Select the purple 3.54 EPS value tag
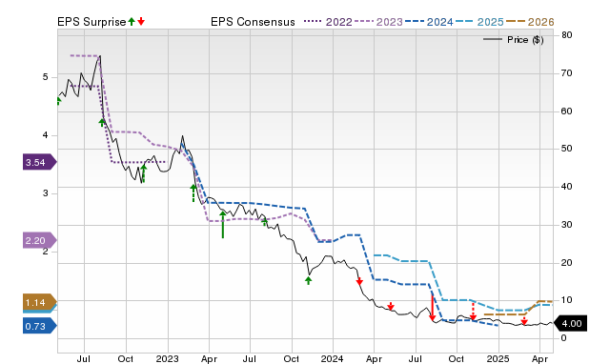This screenshot has height=364, width=610. [x=39, y=162]
